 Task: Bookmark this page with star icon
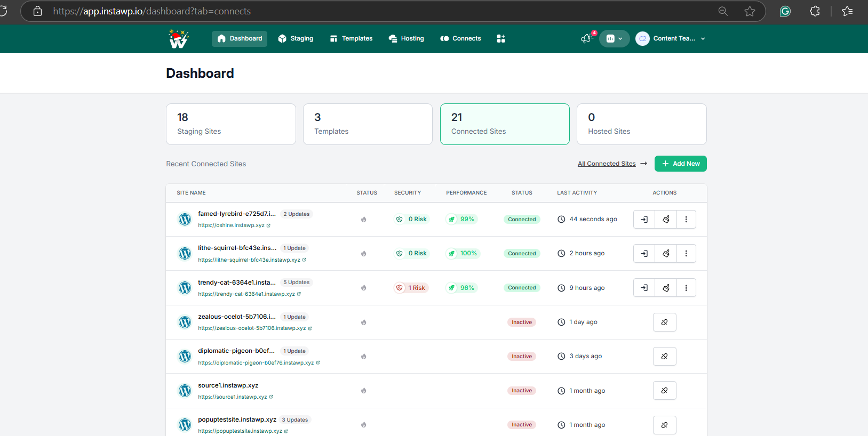coord(750,11)
